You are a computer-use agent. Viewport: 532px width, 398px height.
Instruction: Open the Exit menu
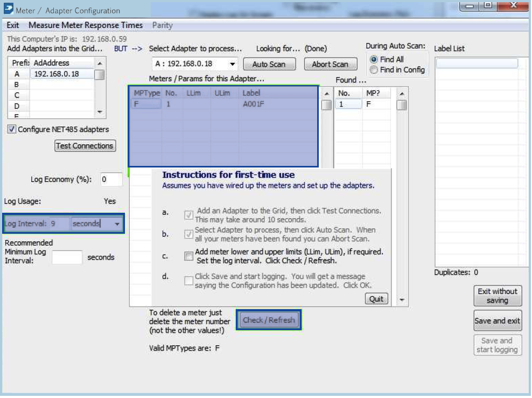13,25
